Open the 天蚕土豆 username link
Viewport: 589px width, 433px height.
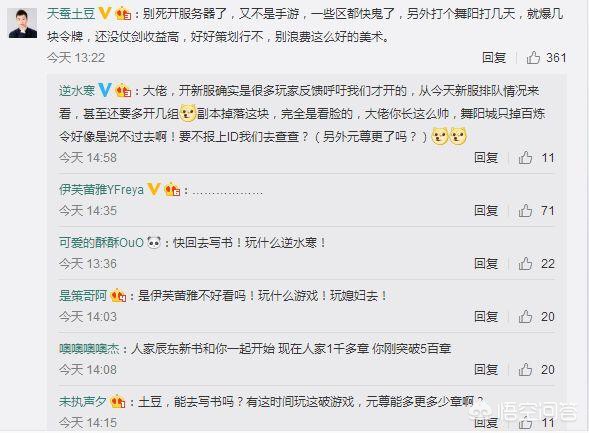[x=71, y=14]
